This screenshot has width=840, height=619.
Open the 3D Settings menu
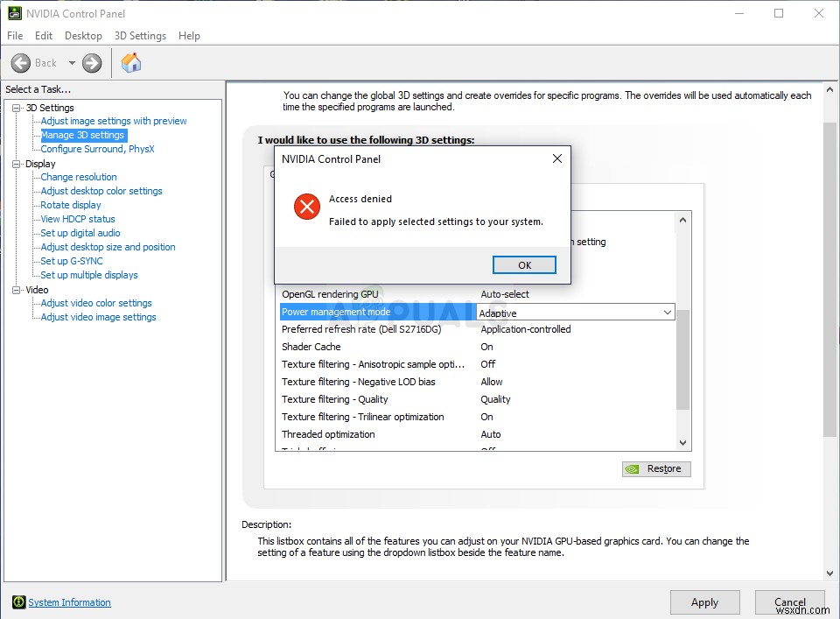[x=140, y=36]
